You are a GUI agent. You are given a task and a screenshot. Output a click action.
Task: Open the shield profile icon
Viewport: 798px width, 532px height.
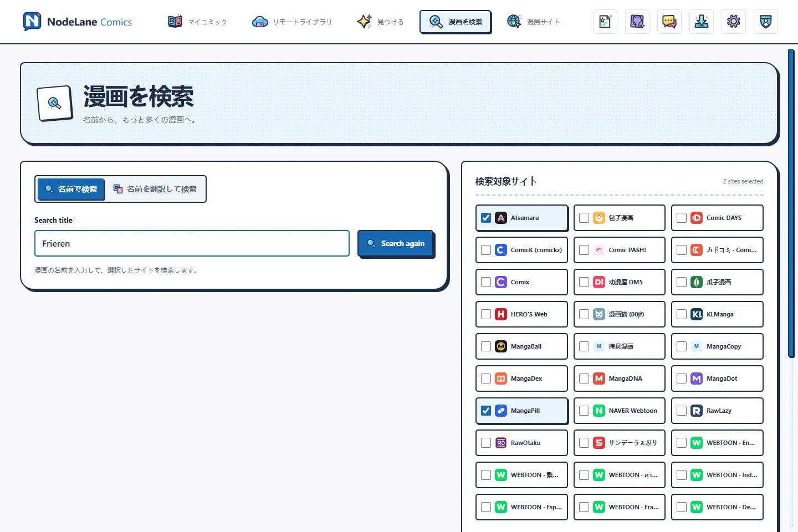coord(766,22)
